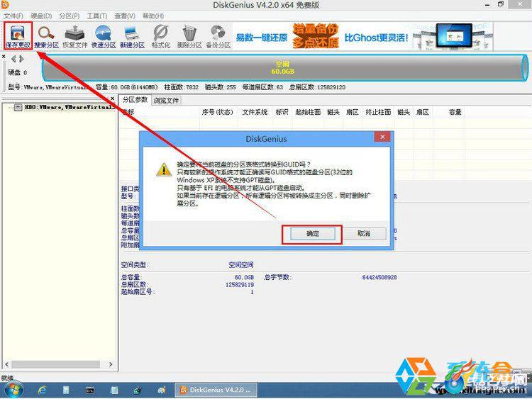Close the DiskGenius warning dialog
Viewport: 532px width, 399px height.
tap(382, 137)
